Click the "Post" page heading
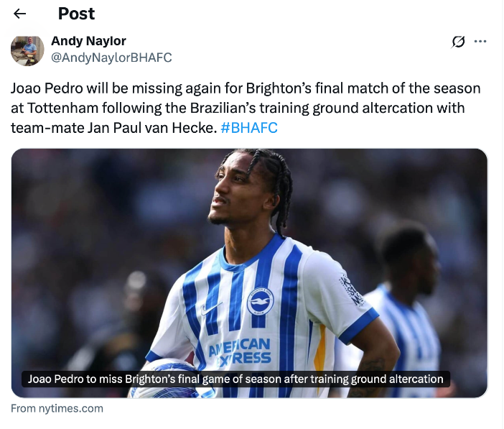Image resolution: width=504 pixels, height=429 pixels. pyautogui.click(x=76, y=14)
